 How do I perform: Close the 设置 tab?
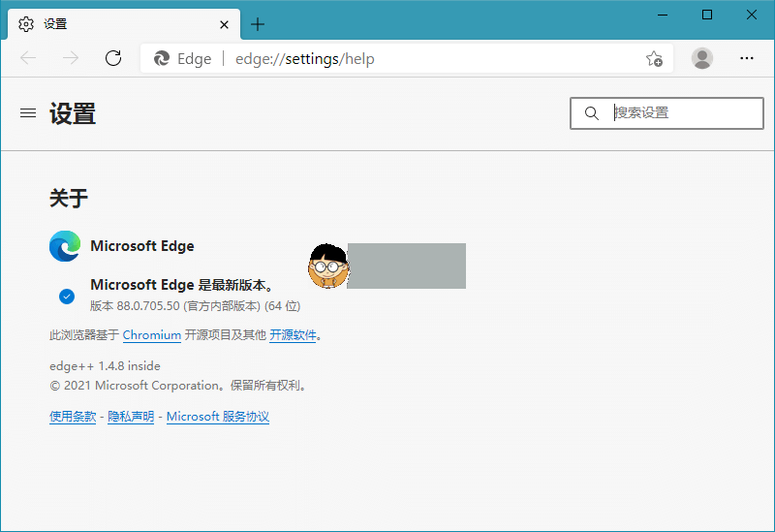pos(224,24)
